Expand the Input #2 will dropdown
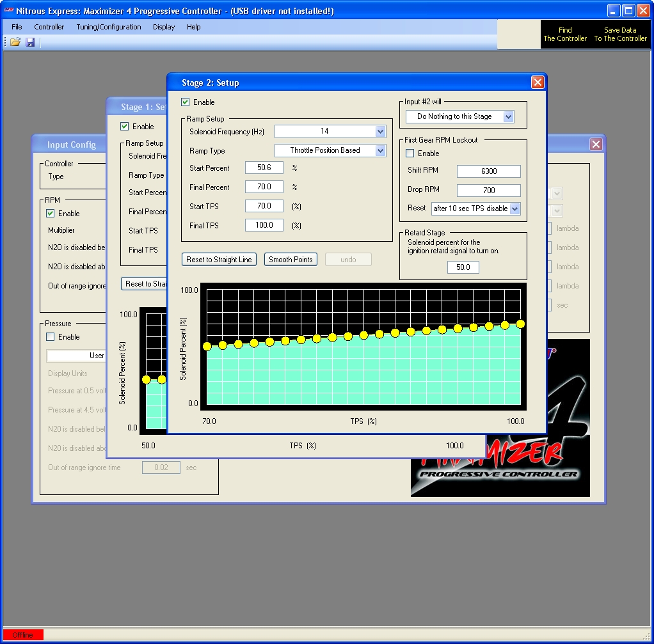 pos(508,116)
